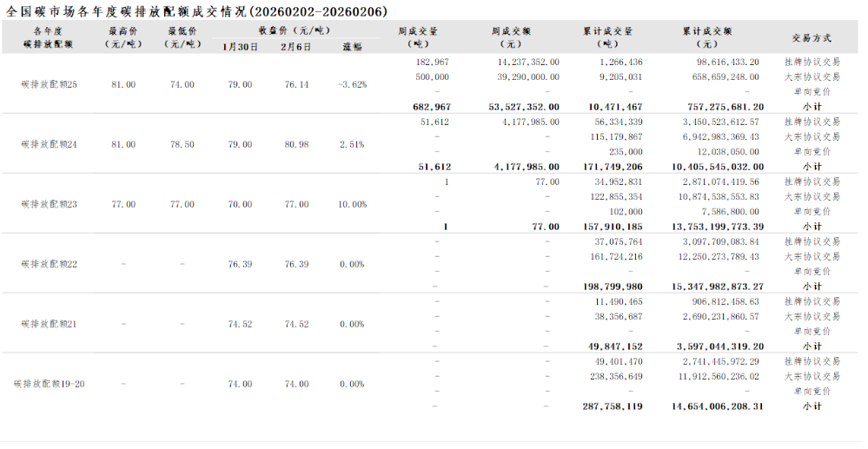This screenshot has width=868, height=449.
Task: Click the 80.98 closing price cell
Action: click(x=296, y=144)
